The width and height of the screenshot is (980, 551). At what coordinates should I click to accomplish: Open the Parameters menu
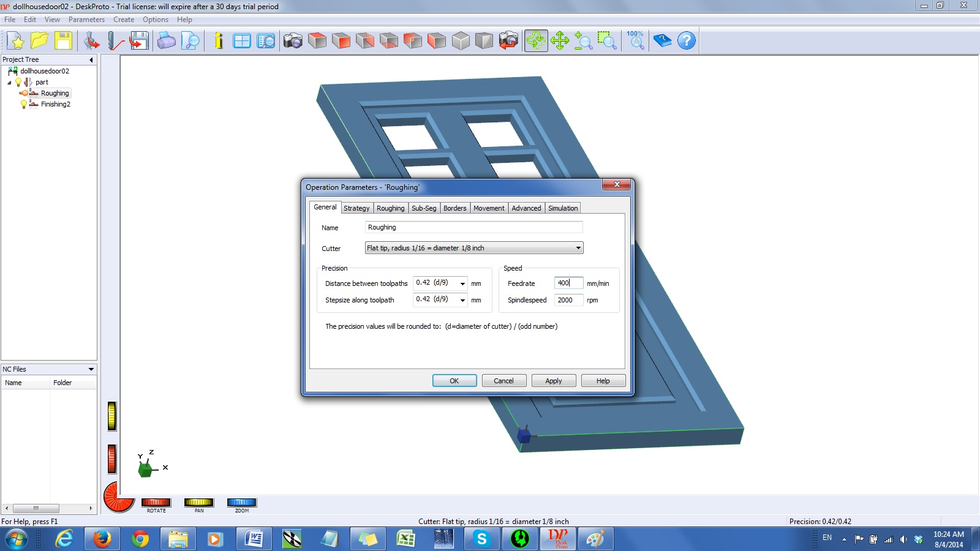pyautogui.click(x=86, y=20)
